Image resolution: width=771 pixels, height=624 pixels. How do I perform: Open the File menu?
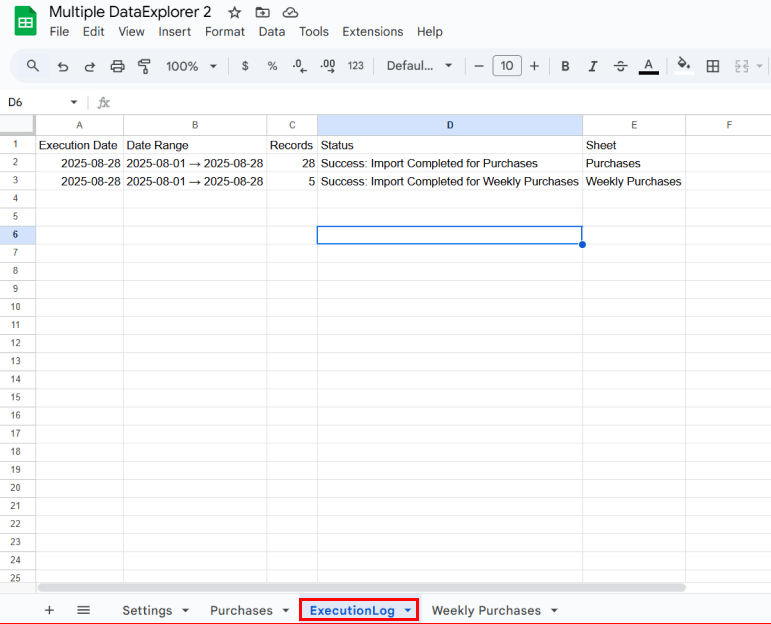[59, 31]
